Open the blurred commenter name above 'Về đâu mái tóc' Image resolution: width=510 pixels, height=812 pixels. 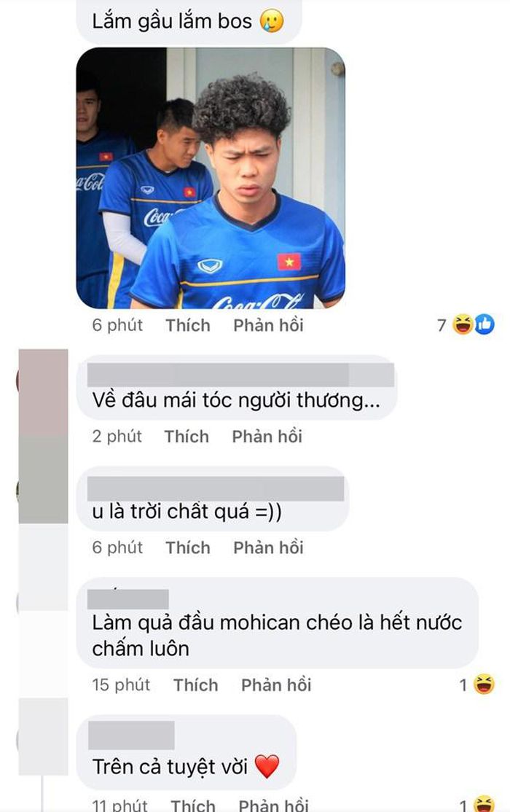[240, 375]
